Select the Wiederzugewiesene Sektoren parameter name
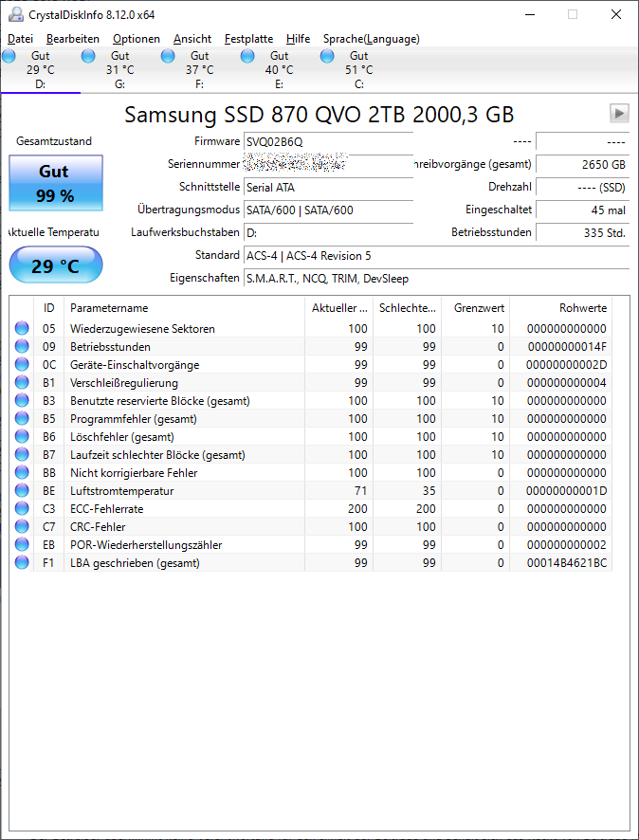 pos(142,328)
